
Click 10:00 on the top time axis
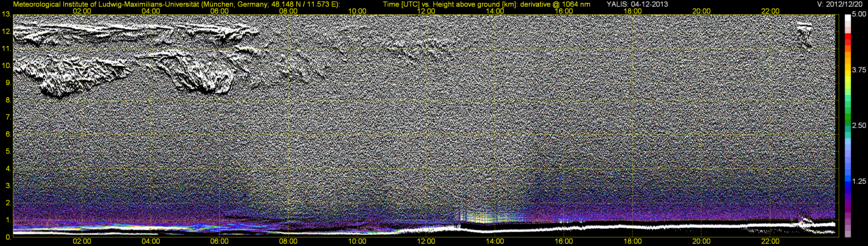[357, 11]
